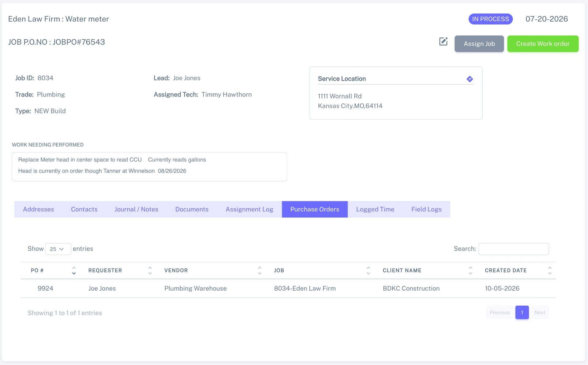The image size is (588, 365).
Task: Select page 1 in pagination
Action: click(x=522, y=312)
